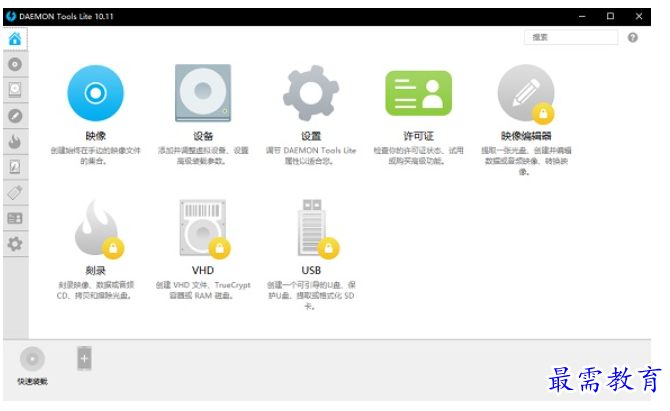Open the 设备 drive tile

point(203,93)
